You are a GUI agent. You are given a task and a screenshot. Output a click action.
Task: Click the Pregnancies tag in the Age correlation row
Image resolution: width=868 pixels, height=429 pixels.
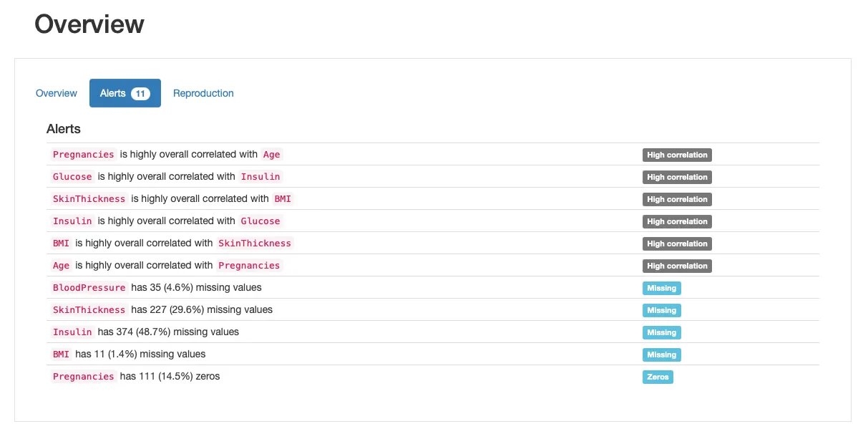tap(249, 266)
